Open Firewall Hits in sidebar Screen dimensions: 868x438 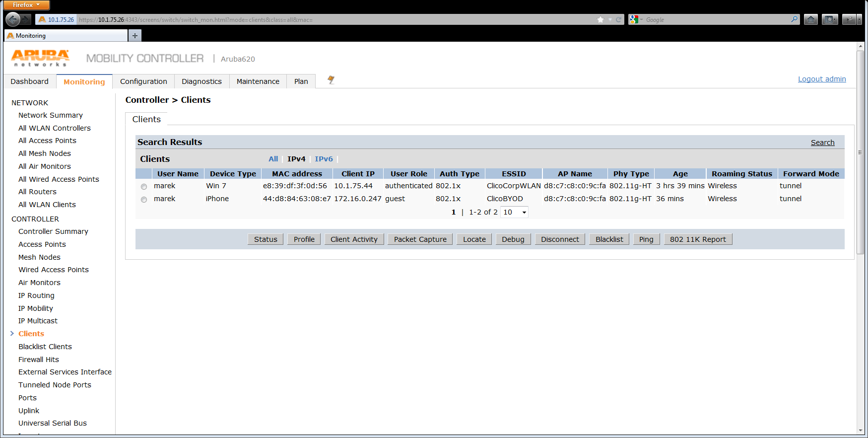[39, 360]
